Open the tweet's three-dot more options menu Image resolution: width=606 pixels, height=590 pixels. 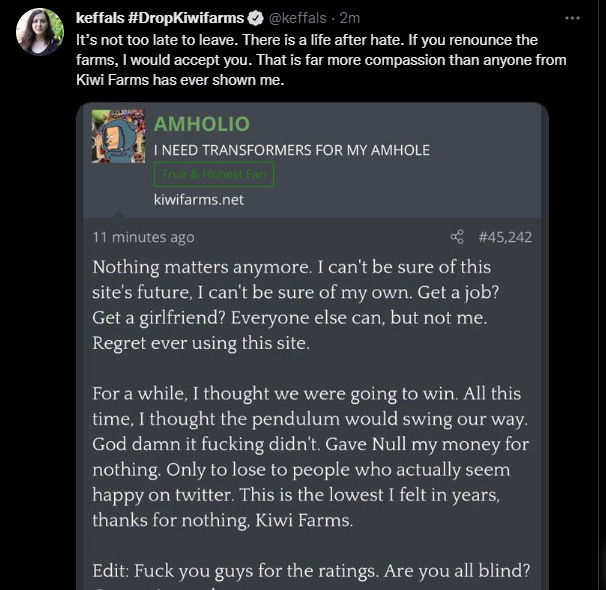point(571,18)
